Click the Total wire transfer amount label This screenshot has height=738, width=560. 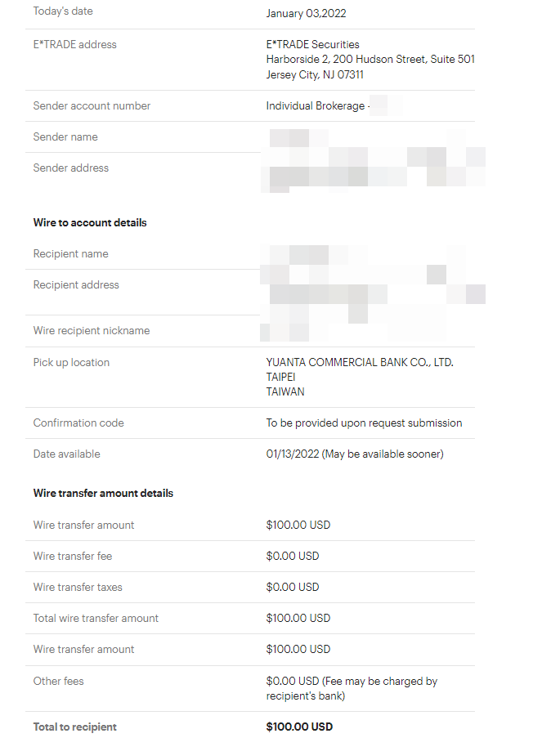96,618
